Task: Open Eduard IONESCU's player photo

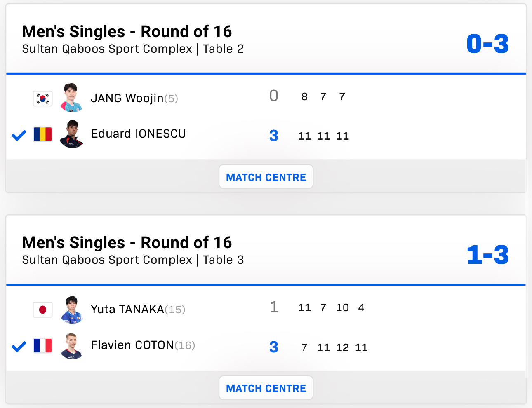Action: click(x=71, y=134)
